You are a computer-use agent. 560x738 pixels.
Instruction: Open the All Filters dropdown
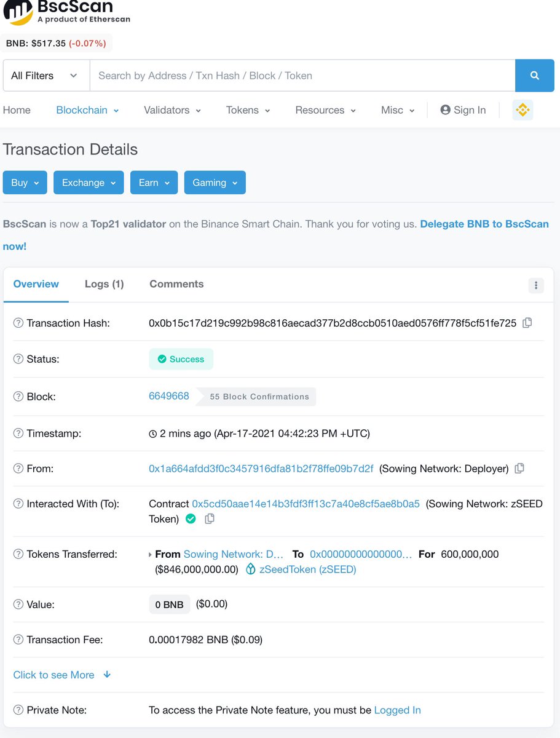pyautogui.click(x=46, y=76)
